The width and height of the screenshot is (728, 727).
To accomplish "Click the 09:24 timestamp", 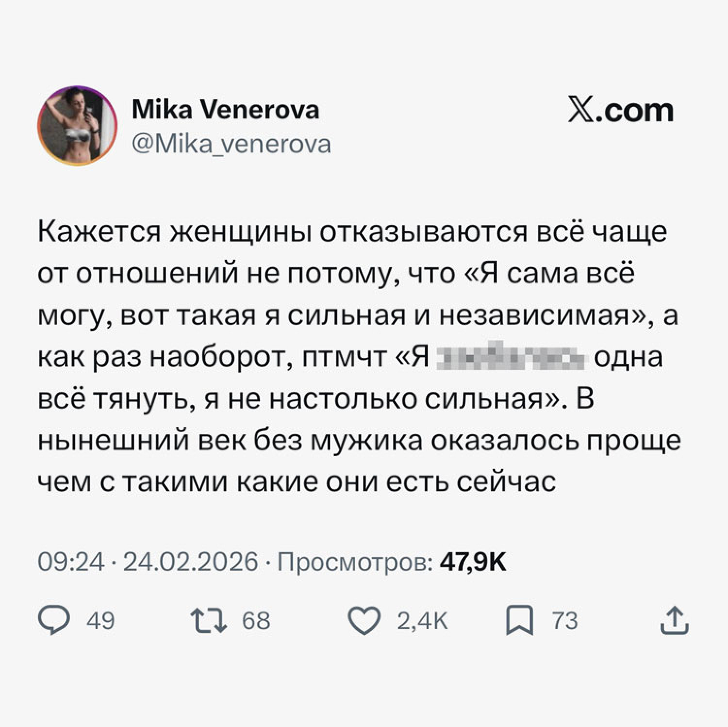I will point(71,562).
